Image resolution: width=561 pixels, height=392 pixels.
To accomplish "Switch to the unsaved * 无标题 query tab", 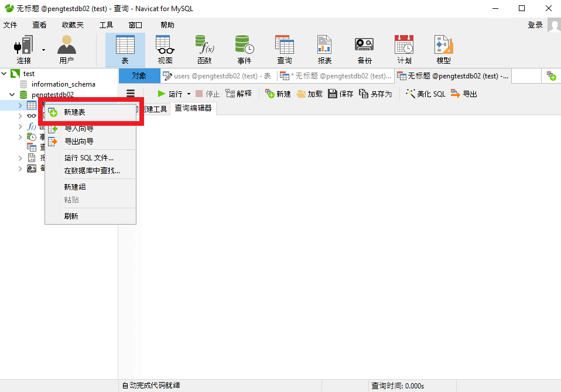I will point(336,75).
